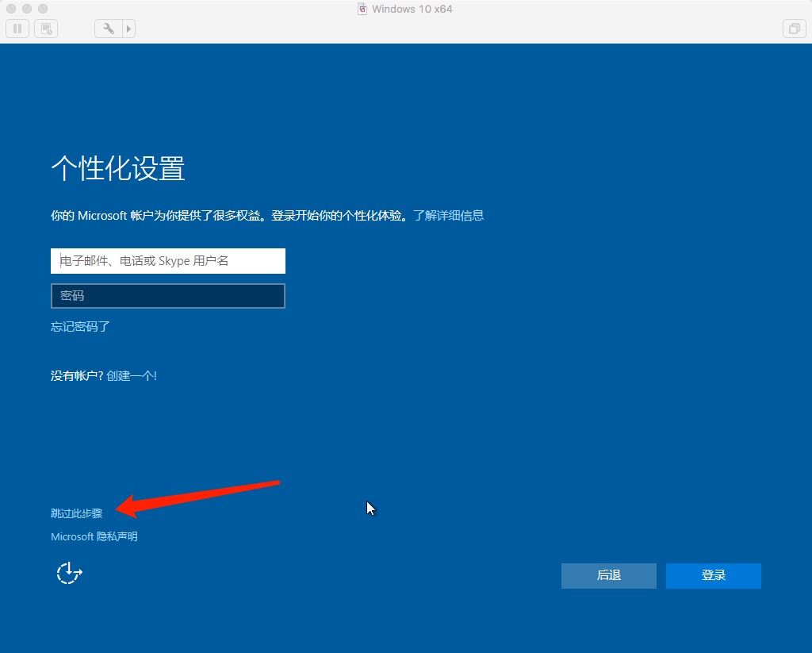Image resolution: width=812 pixels, height=653 pixels.
Task: Open the Microsoft 隐私声明 link
Action: 94,536
